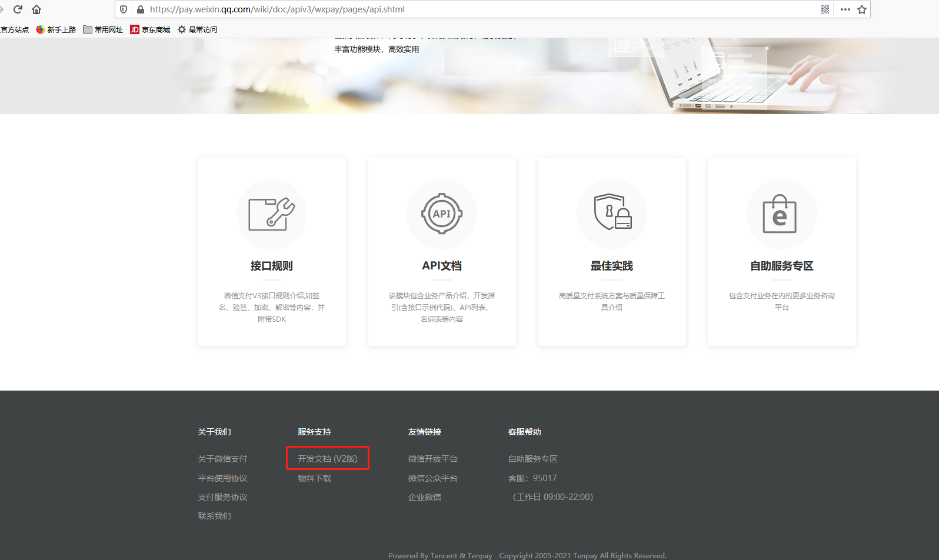939x560 pixels.
Task: Open tracking protection shield icon
Action: tap(124, 9)
